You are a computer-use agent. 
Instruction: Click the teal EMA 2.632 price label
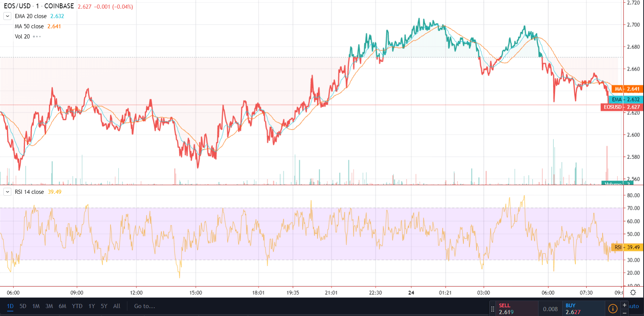coord(626,100)
